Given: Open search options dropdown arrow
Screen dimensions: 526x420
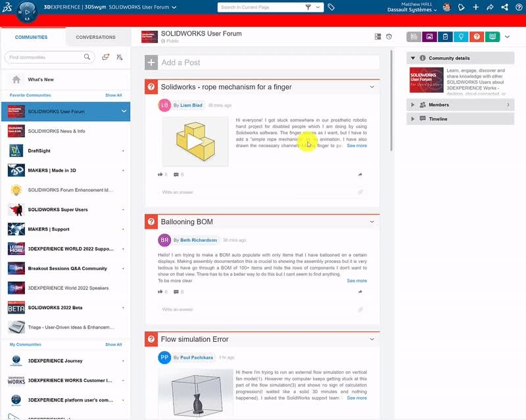Looking at the screenshot, I should [318, 7].
